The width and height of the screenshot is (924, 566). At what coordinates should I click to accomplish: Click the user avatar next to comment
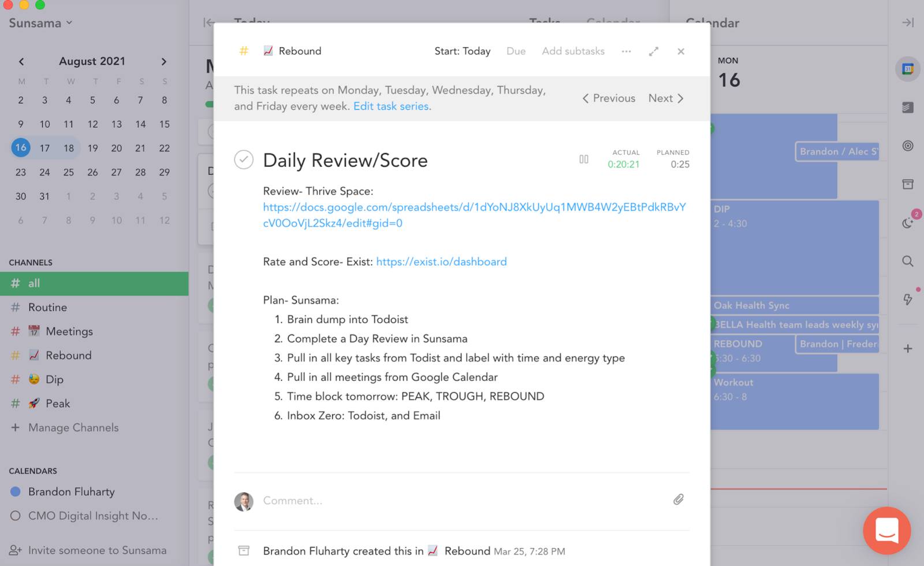(x=244, y=501)
